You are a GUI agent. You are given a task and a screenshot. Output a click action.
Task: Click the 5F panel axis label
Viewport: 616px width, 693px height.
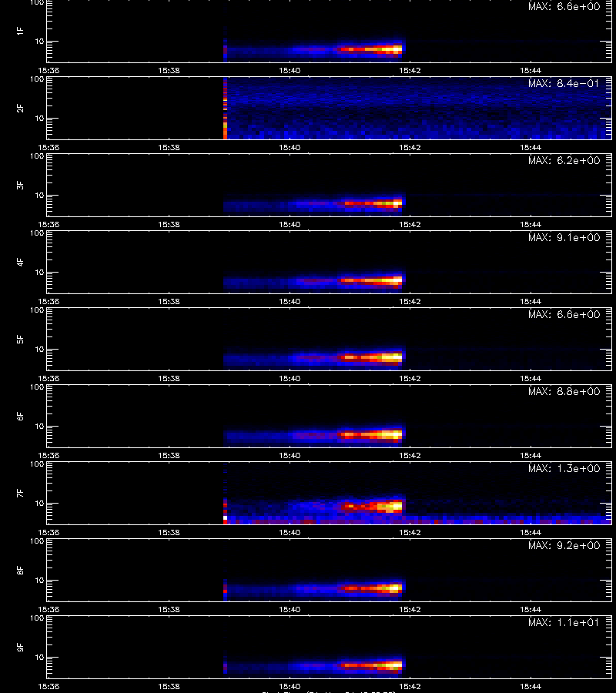coord(20,339)
